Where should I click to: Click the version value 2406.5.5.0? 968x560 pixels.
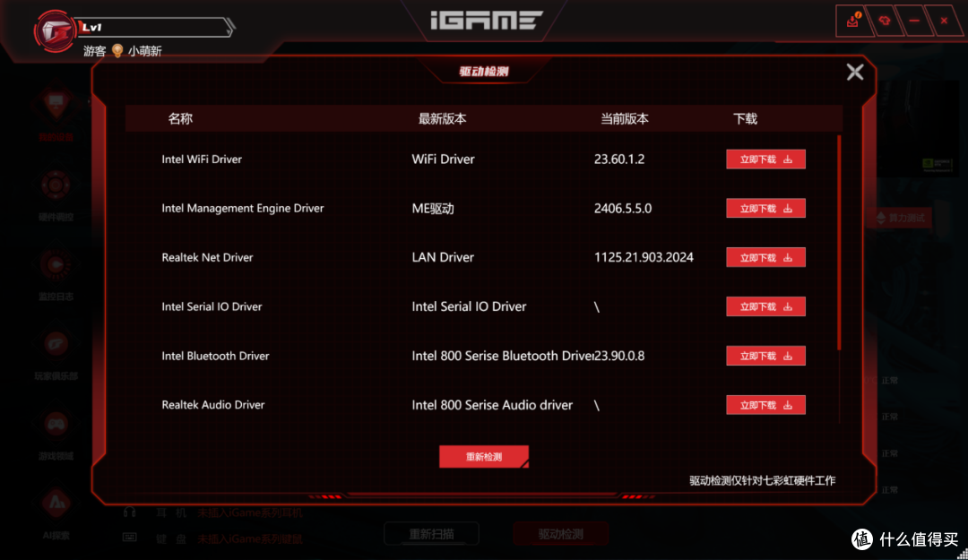coord(623,208)
